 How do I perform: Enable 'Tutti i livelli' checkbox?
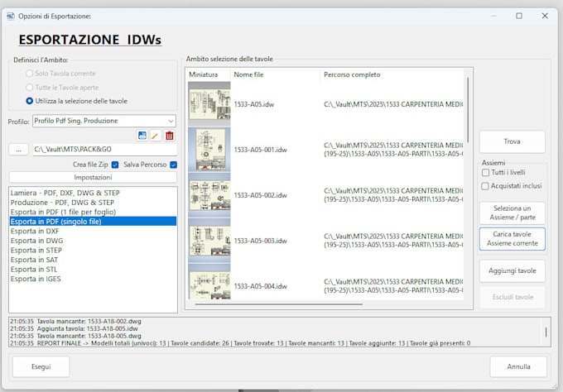coord(485,173)
